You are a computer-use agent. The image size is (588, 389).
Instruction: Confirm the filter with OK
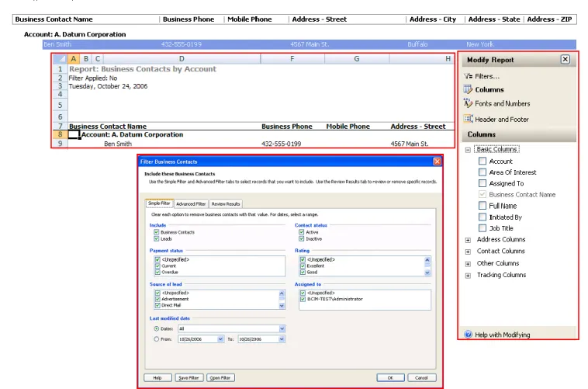pos(390,377)
